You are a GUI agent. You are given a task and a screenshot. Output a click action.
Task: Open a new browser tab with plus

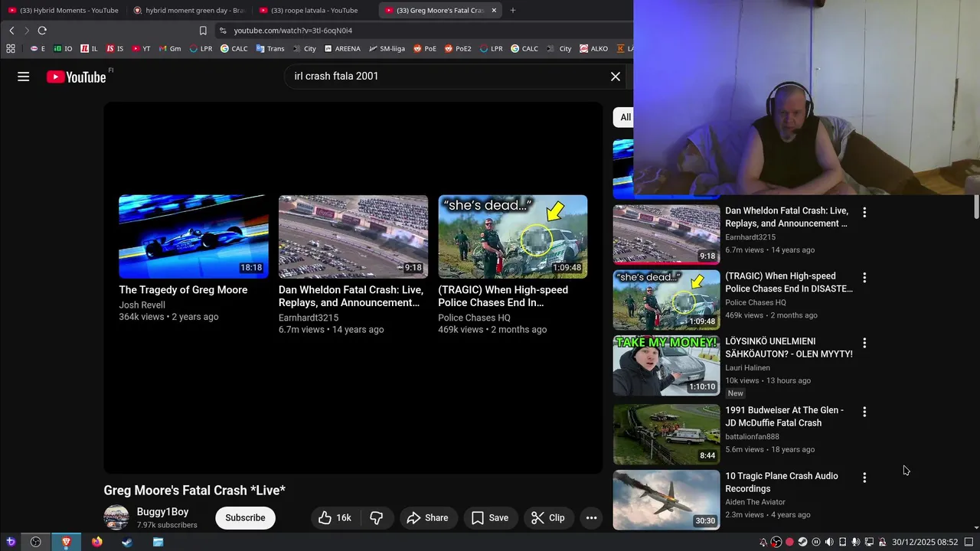point(513,10)
